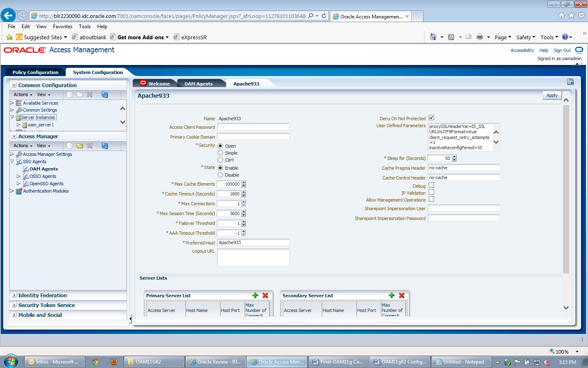
Task: Open the Help link in Oracle header
Action: 543,50
